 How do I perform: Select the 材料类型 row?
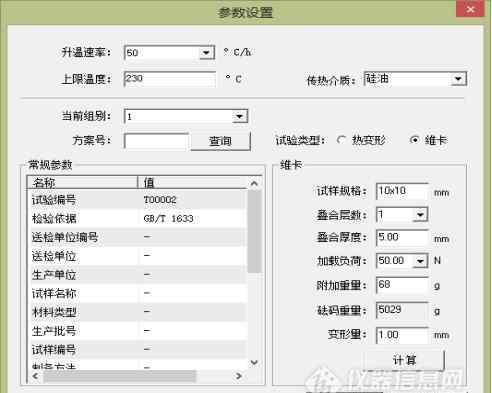coord(137,312)
